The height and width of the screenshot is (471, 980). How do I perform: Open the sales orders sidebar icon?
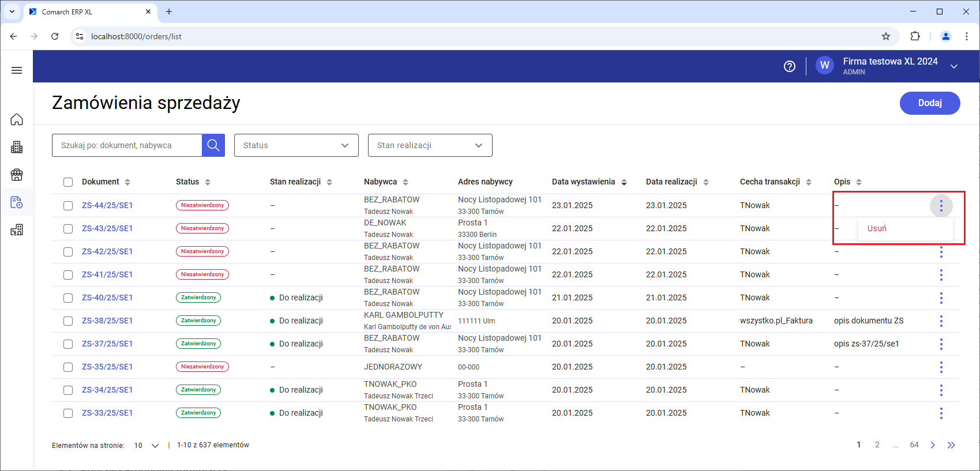tap(17, 202)
